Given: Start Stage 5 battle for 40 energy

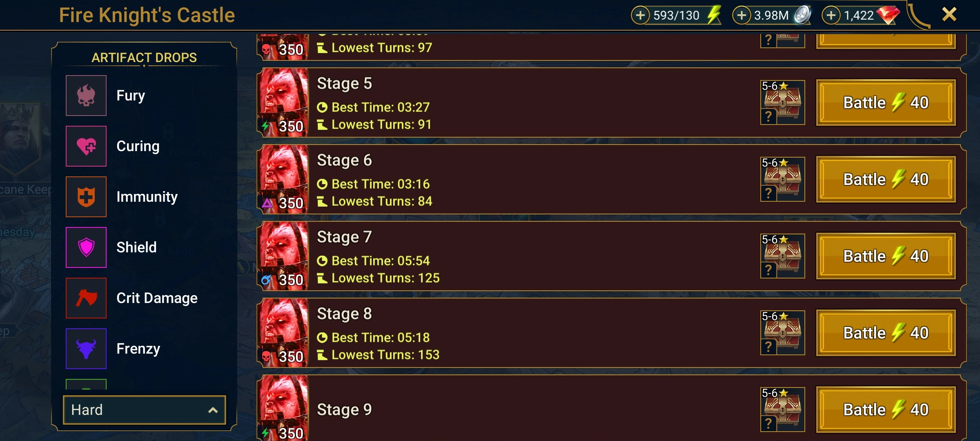Looking at the screenshot, I should click(886, 102).
